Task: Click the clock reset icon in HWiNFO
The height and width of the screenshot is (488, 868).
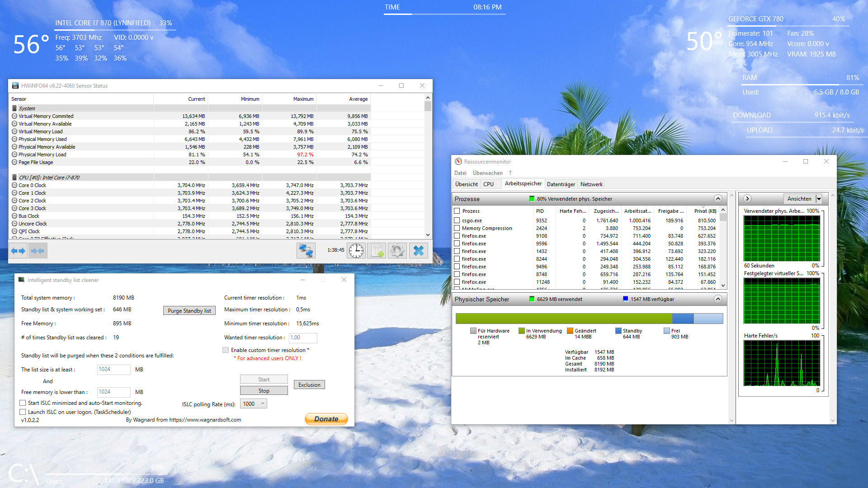Action: [356, 250]
